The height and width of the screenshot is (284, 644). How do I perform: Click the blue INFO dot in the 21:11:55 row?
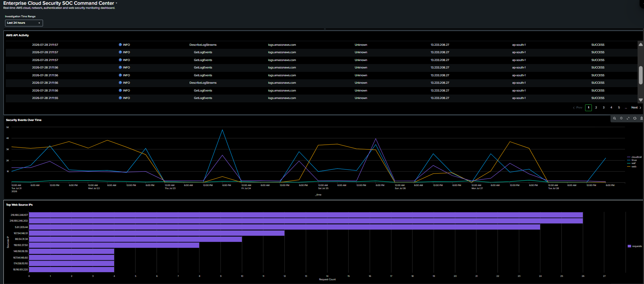(120, 98)
